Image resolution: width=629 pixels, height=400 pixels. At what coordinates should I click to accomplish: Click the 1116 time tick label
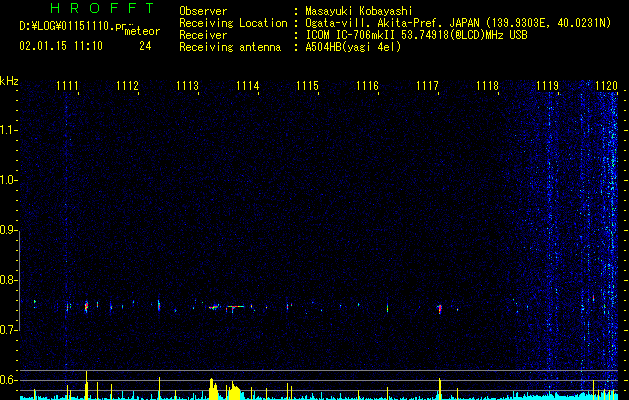click(367, 86)
